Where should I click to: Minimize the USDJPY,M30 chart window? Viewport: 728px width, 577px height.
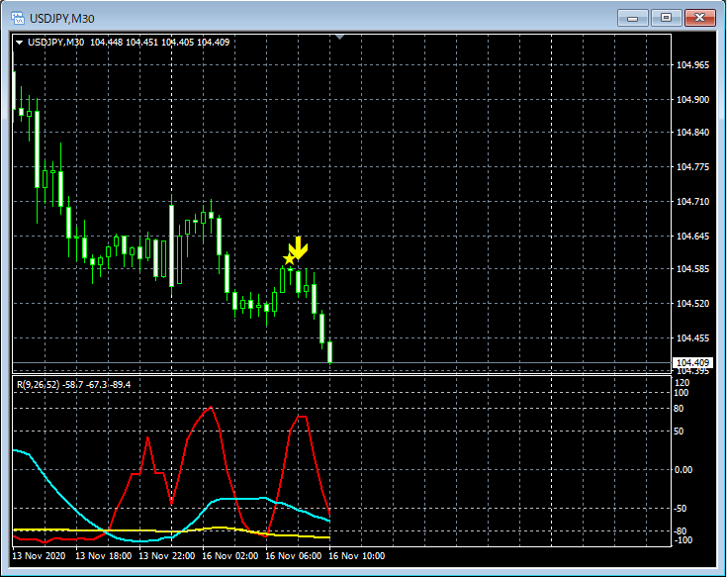coord(632,18)
